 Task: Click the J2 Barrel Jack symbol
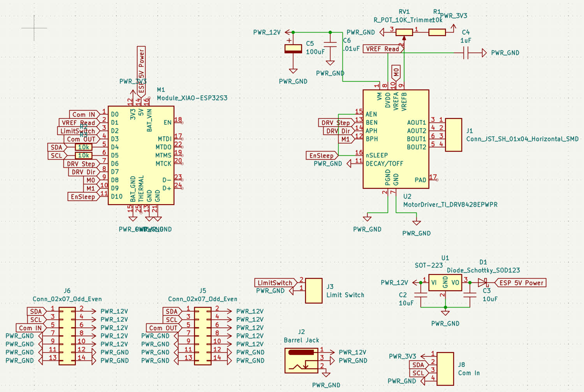click(x=301, y=361)
